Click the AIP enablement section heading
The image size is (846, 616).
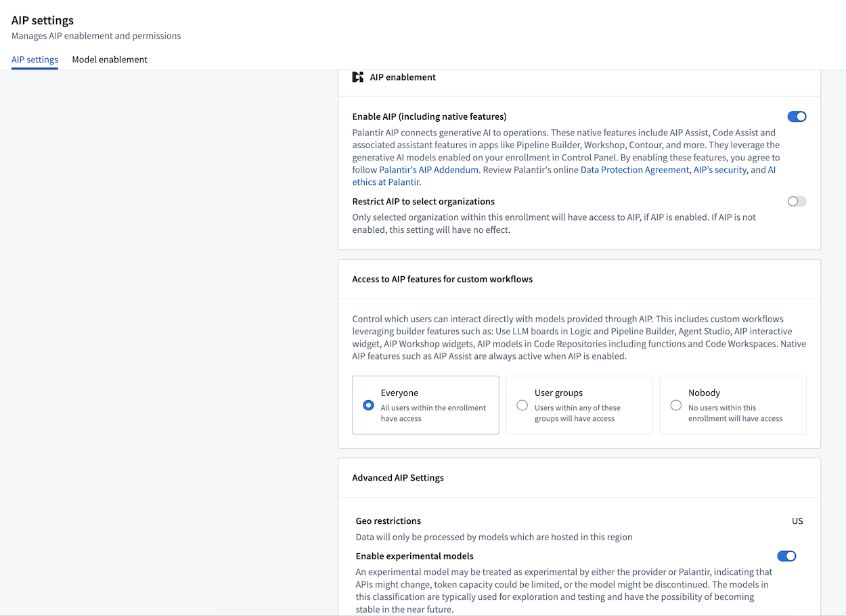403,77
